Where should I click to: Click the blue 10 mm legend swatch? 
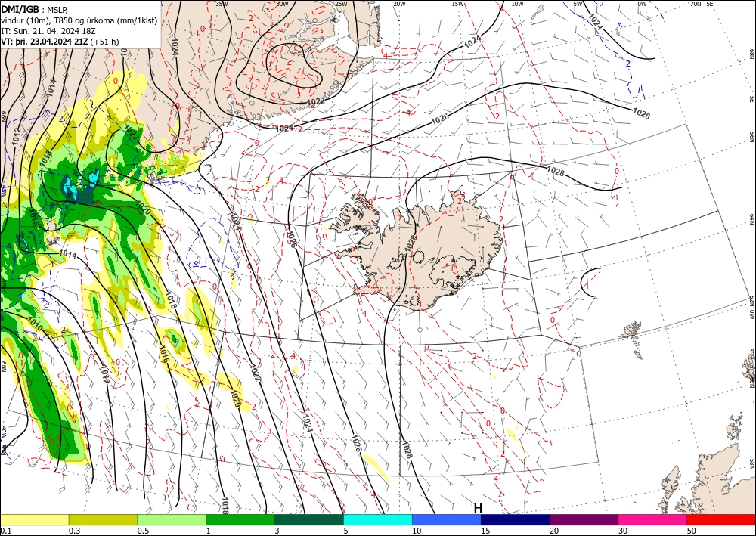(x=447, y=519)
